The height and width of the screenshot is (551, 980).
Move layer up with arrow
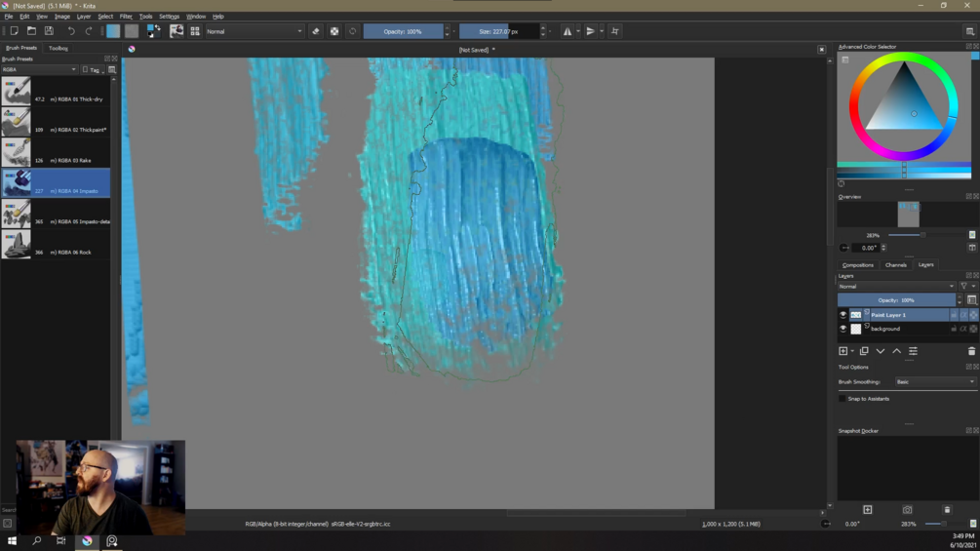[x=896, y=351]
